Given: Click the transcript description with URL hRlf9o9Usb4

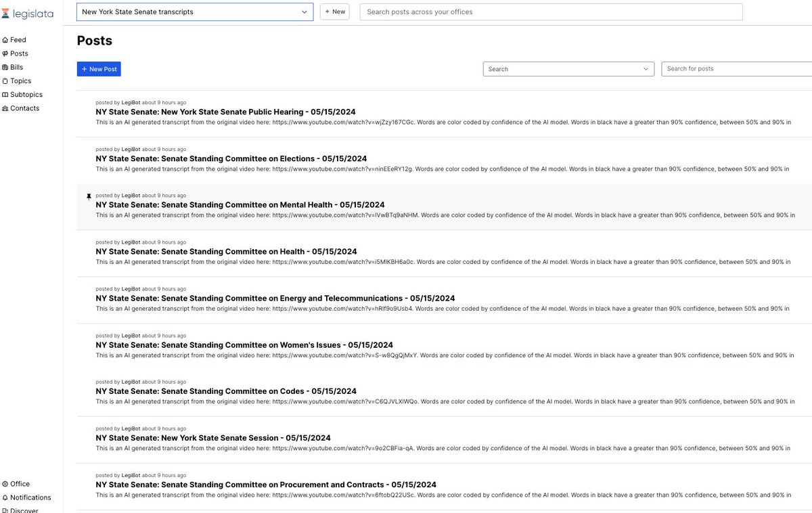Looking at the screenshot, I should (443, 308).
